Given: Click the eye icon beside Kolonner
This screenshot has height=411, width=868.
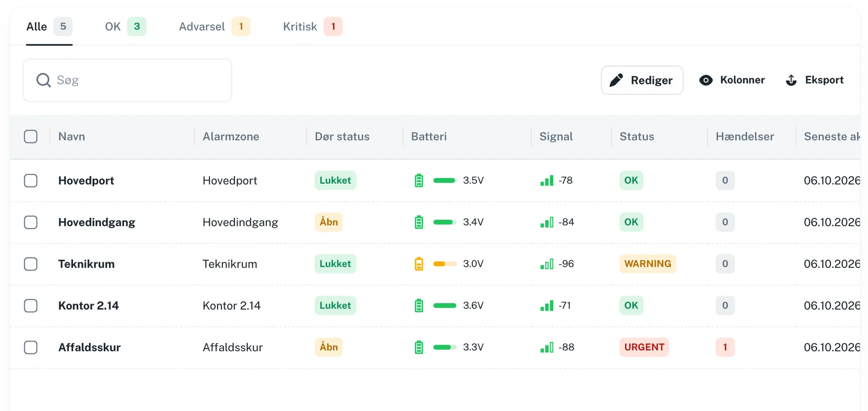Looking at the screenshot, I should pyautogui.click(x=706, y=80).
